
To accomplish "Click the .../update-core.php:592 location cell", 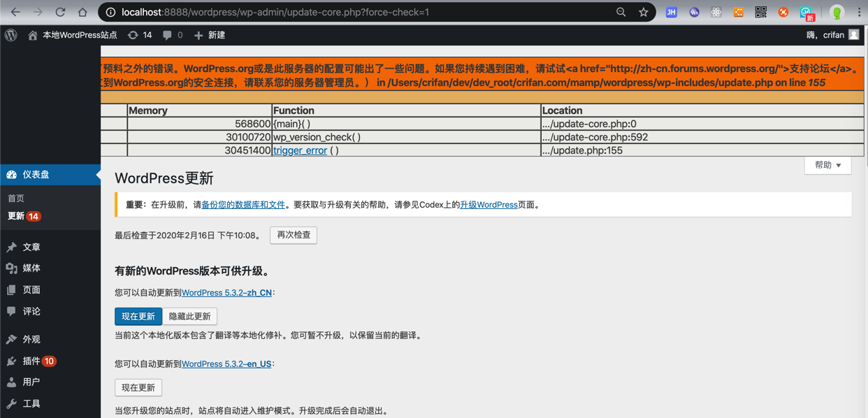I will 702,137.
